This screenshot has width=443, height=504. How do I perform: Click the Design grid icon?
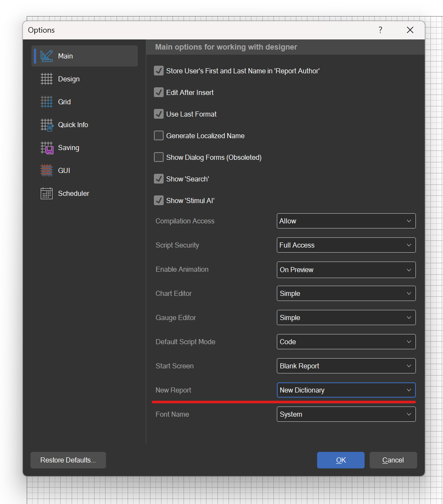[47, 79]
